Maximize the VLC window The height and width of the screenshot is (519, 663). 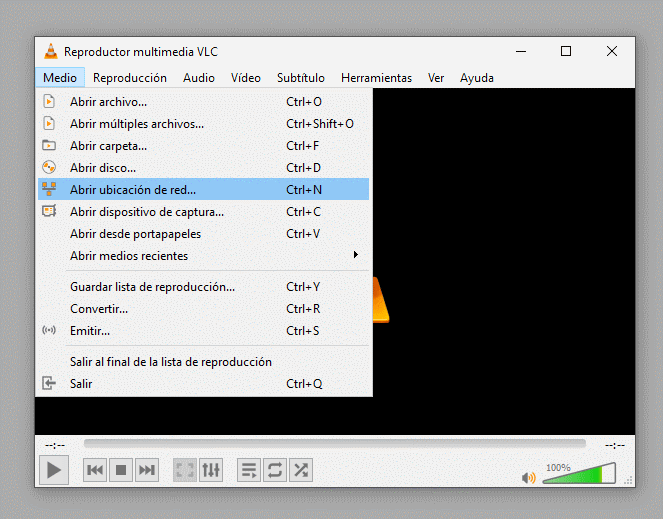tap(566, 51)
